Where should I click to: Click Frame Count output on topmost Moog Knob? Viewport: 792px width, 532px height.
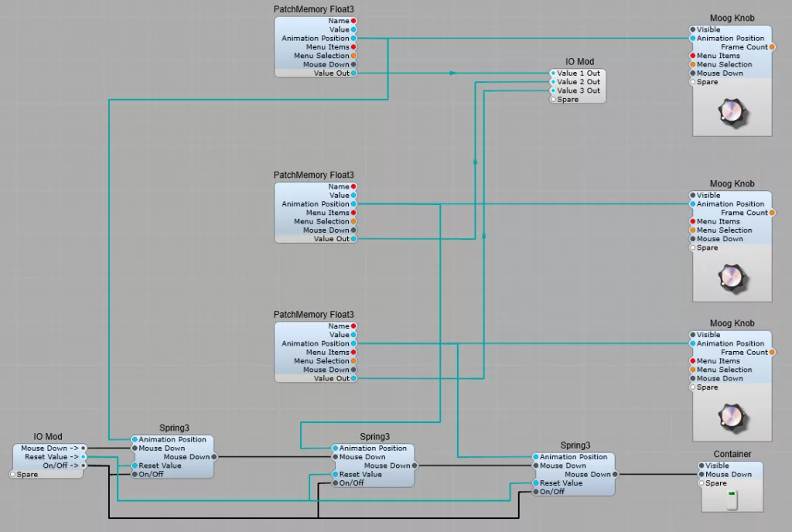pyautogui.click(x=772, y=47)
